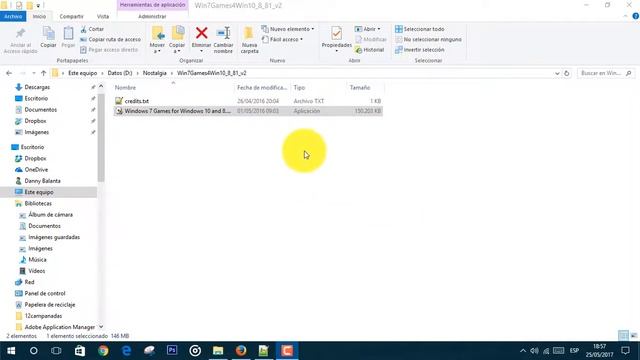Select Bibliotecas in the navigation pane
The width and height of the screenshot is (640, 360).
(38, 203)
